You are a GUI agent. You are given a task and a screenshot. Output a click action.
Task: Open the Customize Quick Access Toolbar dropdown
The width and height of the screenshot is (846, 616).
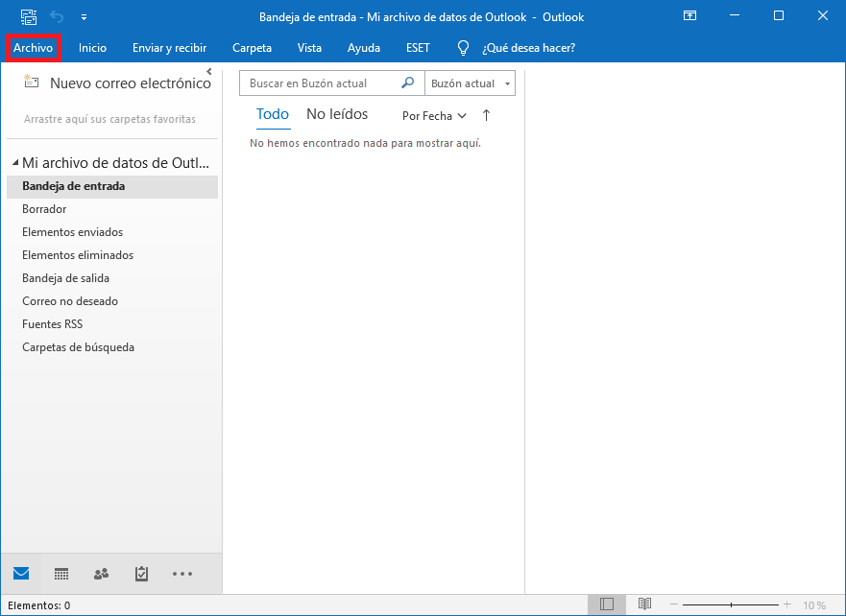click(x=85, y=17)
